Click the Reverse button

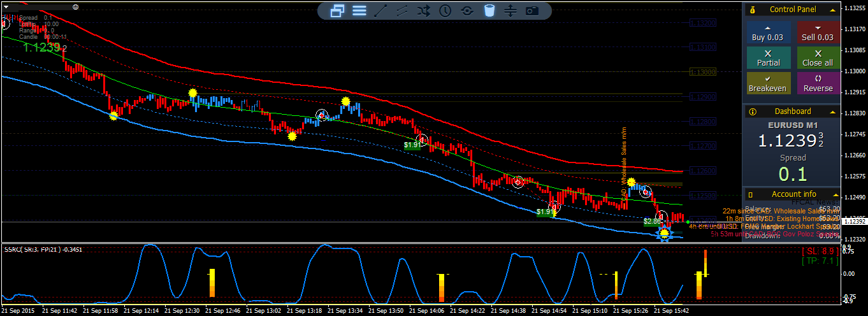(818, 83)
